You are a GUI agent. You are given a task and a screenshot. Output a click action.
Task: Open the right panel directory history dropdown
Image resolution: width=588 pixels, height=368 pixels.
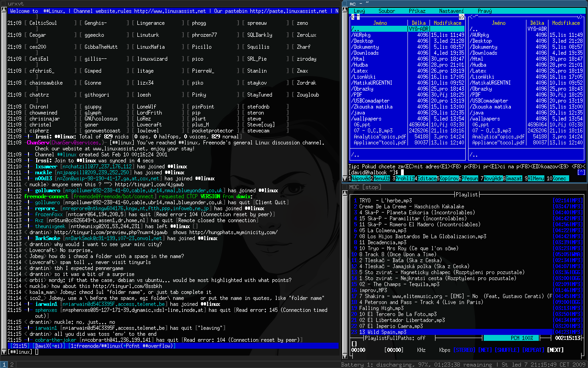click(580, 17)
